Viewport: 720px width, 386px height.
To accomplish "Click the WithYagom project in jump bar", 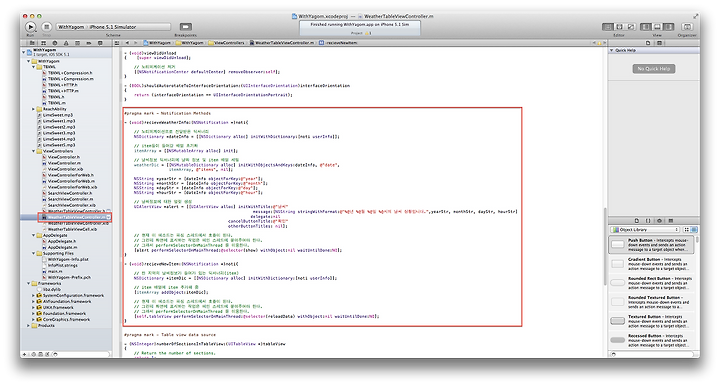I will click(157, 43).
